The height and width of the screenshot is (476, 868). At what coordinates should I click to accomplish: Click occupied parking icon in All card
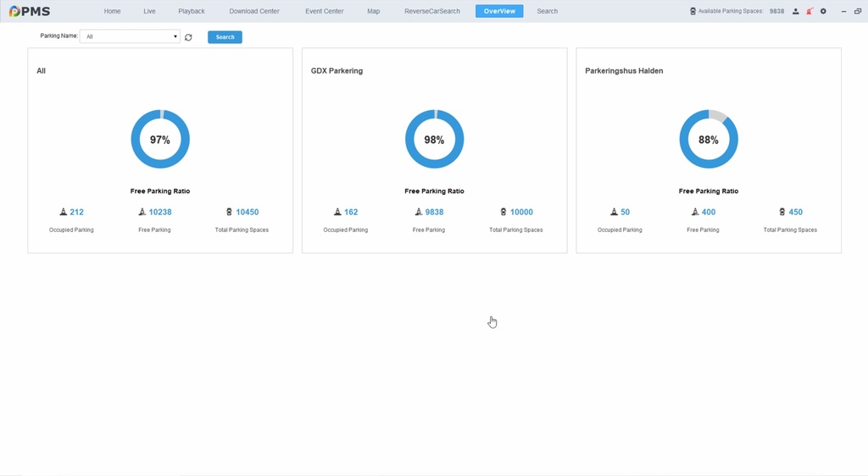pos(63,212)
